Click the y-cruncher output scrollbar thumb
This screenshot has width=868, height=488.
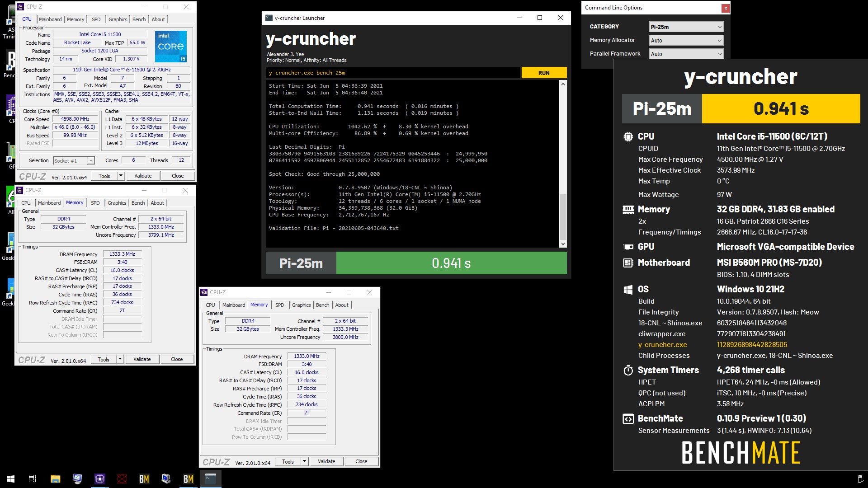pos(563,217)
